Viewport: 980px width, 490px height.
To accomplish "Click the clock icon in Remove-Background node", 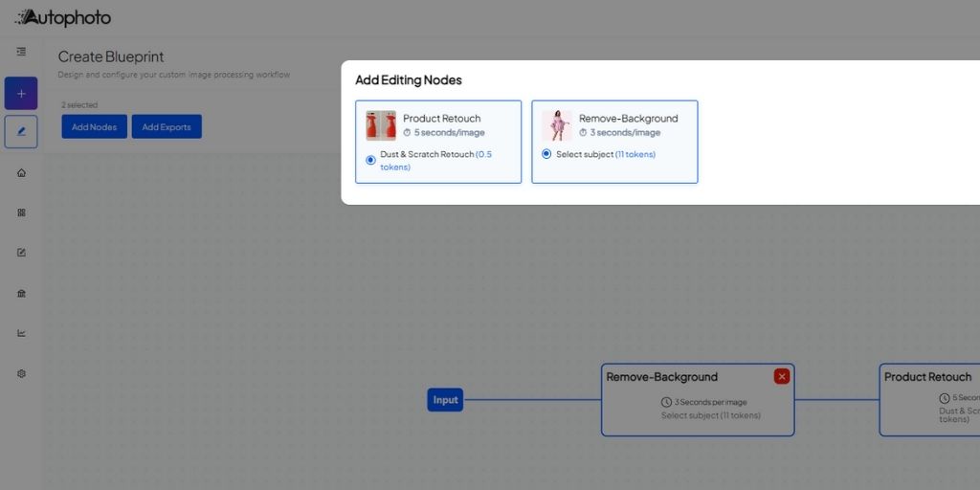I will point(666,402).
